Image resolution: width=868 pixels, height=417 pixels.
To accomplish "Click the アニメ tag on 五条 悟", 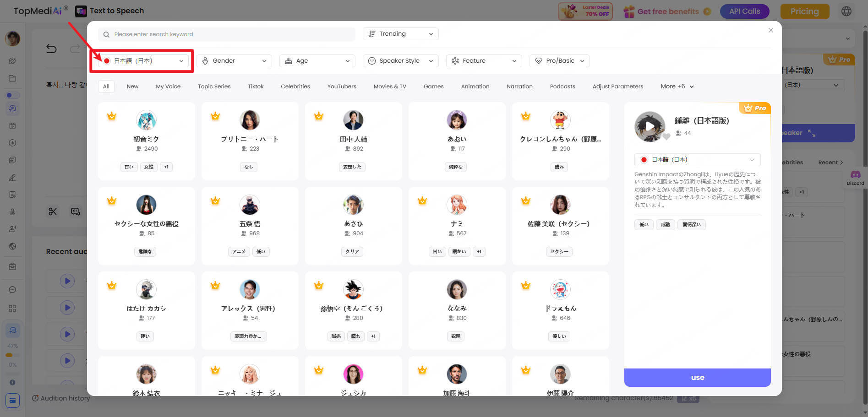I will click(x=239, y=252).
